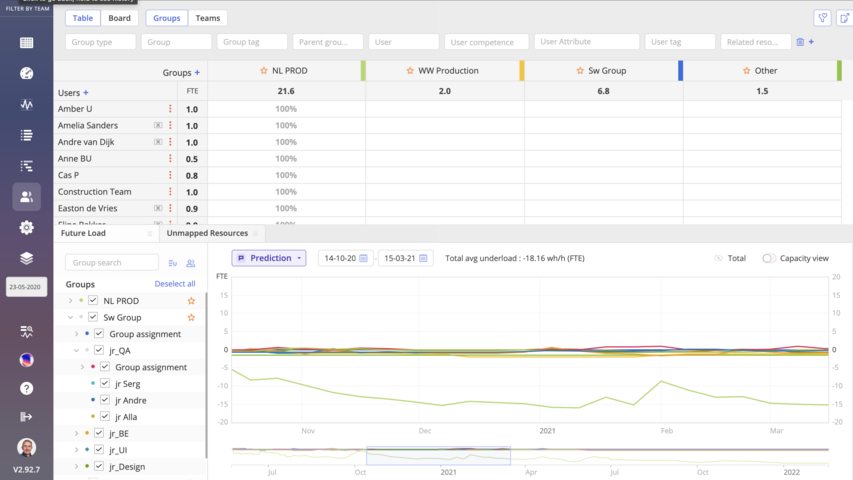
Task: Toggle the Total visibility option
Action: [x=730, y=258]
